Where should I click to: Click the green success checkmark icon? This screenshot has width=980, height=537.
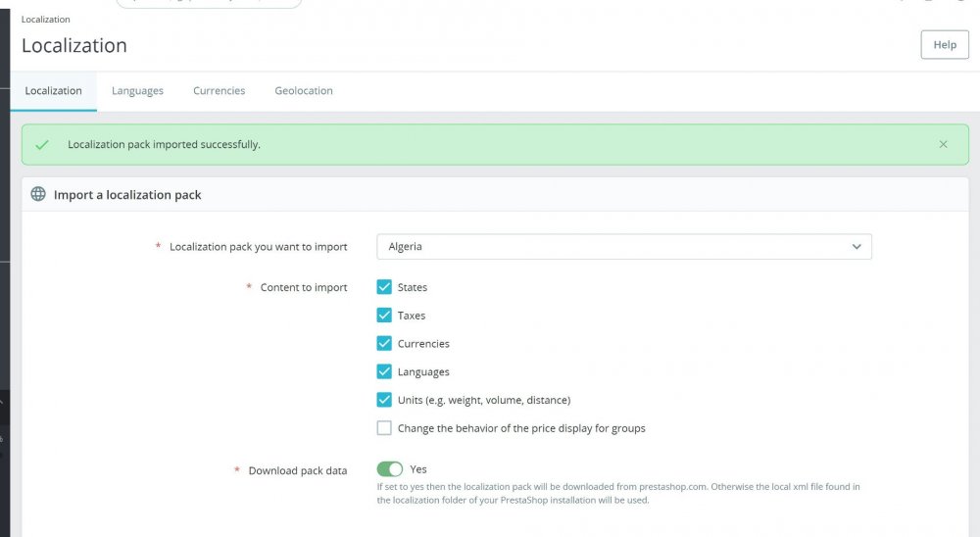[x=42, y=145]
